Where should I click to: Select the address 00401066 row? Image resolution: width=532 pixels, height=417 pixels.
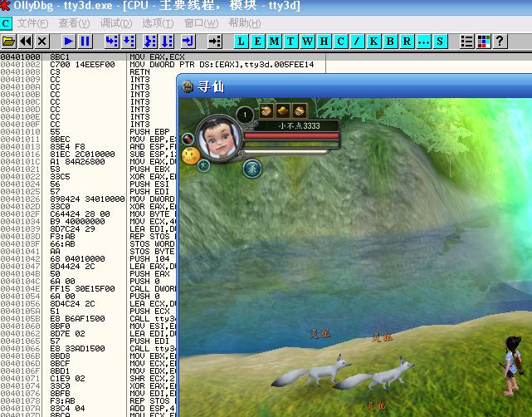(88, 348)
